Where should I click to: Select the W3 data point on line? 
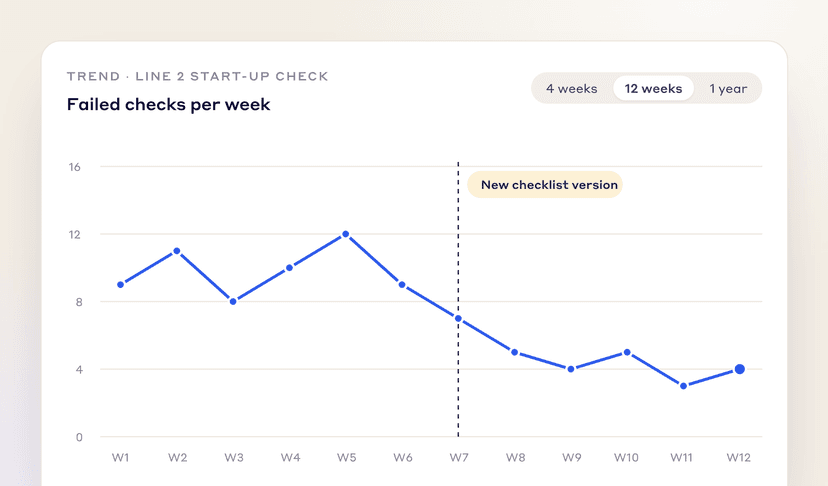click(233, 302)
